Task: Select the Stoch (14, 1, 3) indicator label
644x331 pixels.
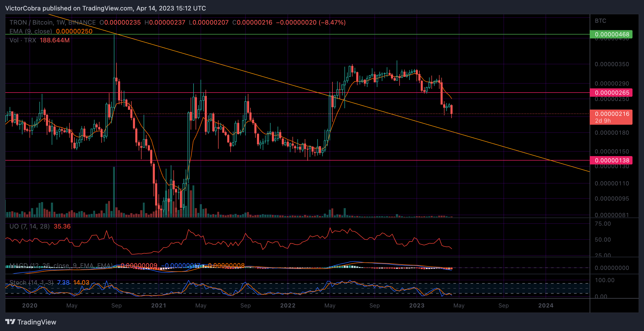Action: click(x=31, y=283)
